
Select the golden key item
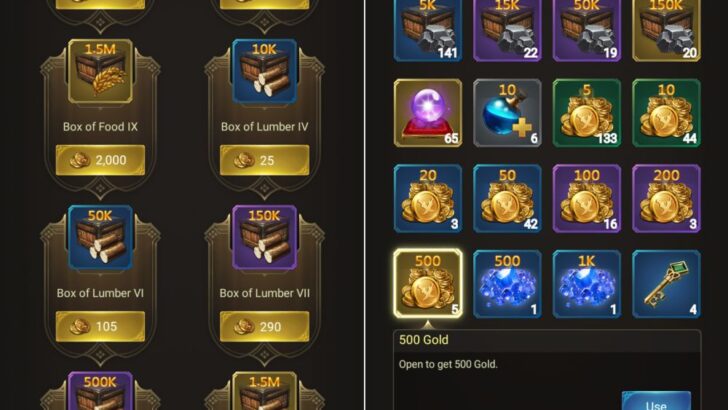(666, 284)
